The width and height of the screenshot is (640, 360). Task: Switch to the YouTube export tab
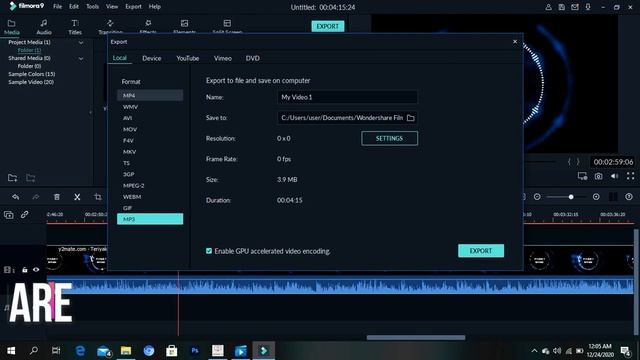point(188,58)
